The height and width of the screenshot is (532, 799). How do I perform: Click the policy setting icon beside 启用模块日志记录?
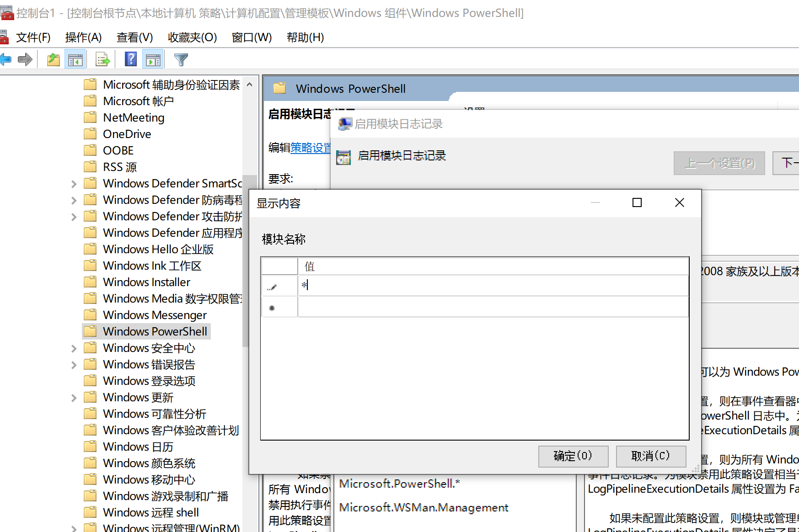[x=343, y=157]
